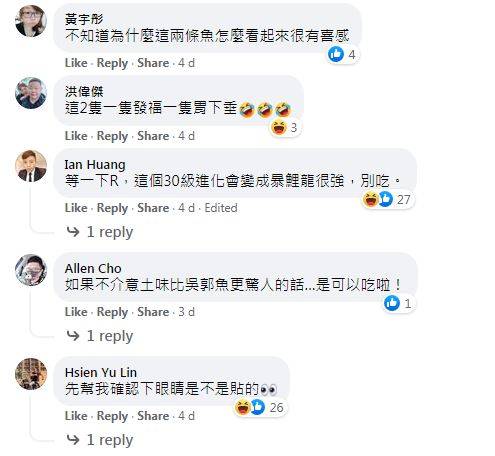
Task: Open the laughing reaction count on 洪偉傑's comment
Action: pos(285,127)
